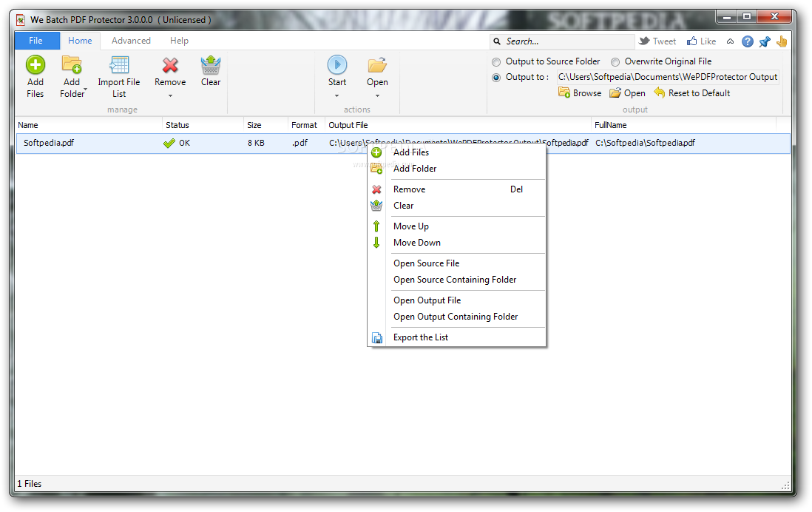The image size is (812, 512).
Task: Click the green down arrow Move Down icon
Action: 376,243
